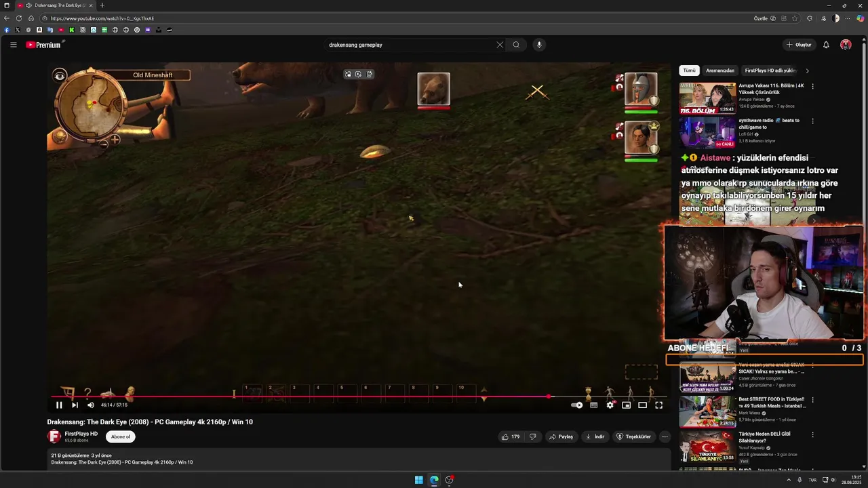Open Facebook bookmark in favorites bar
Viewport: 868px width, 488px height.
click(7, 30)
